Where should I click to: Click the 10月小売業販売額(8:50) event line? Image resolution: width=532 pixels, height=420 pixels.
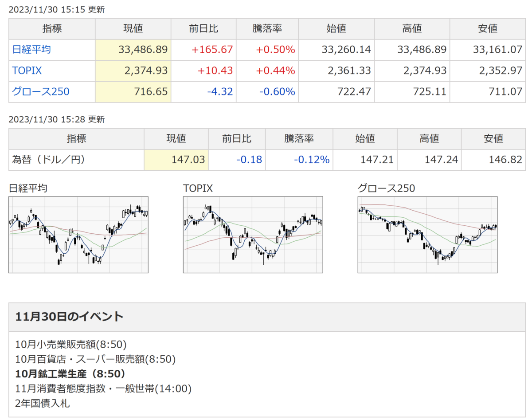click(x=71, y=344)
